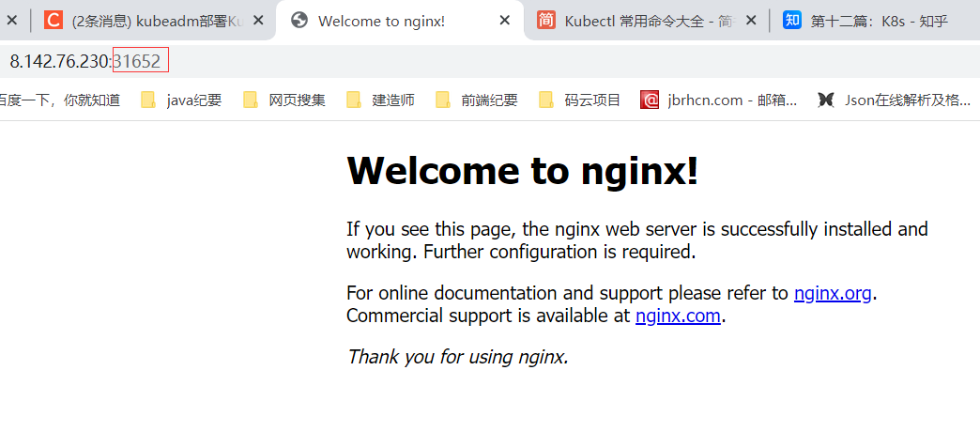Follow the nginx.org link

[x=833, y=293]
